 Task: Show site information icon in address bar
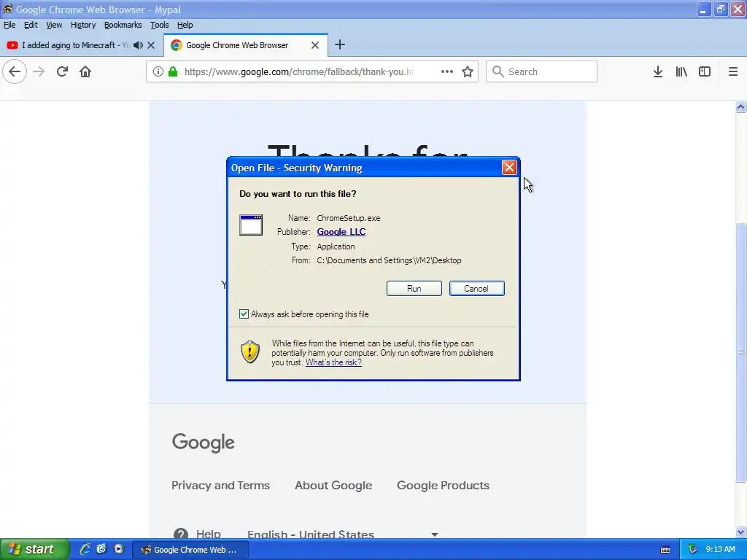158,72
